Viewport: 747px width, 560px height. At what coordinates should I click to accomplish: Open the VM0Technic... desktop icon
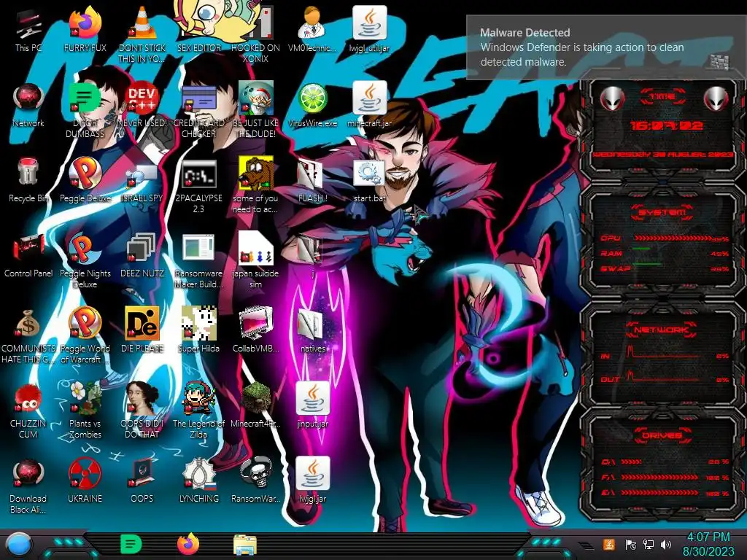pos(312,30)
